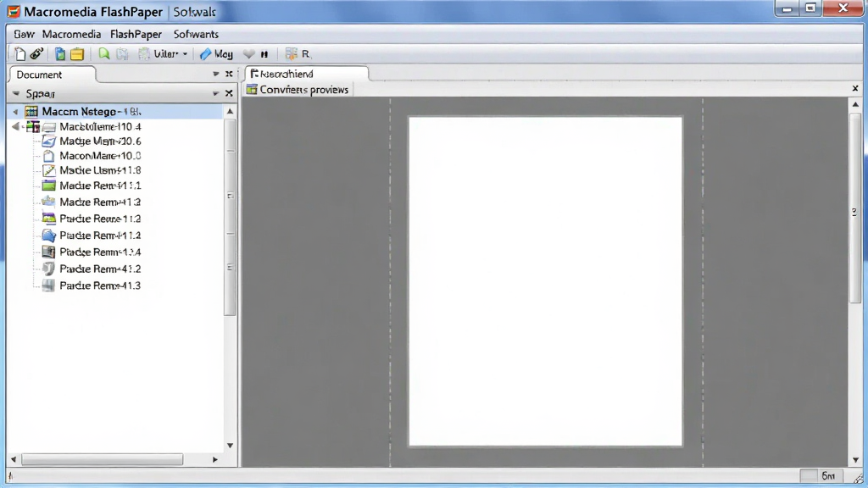
Task: Click the green folder icon for 11.1 row
Action: 48,186
